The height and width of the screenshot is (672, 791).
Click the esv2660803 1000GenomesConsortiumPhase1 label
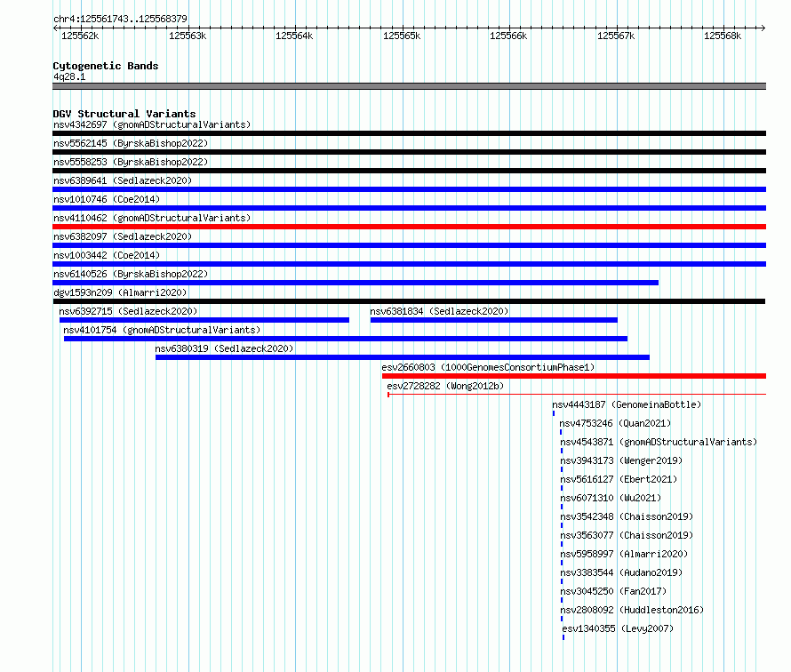pyautogui.click(x=488, y=367)
